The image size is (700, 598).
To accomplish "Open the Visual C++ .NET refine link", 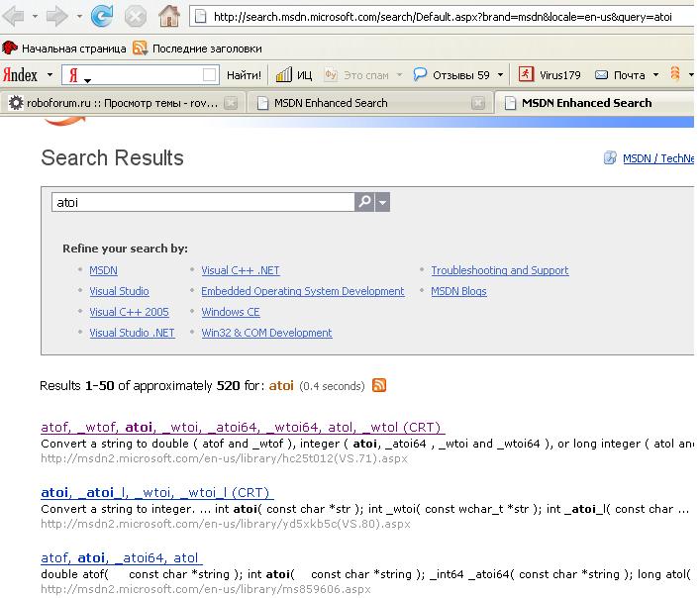I will [241, 270].
